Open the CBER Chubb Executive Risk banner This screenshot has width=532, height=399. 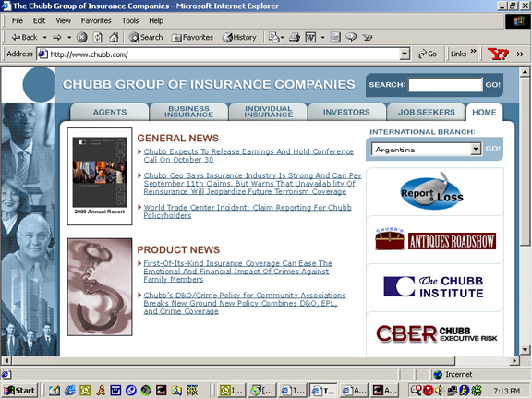tap(436, 333)
